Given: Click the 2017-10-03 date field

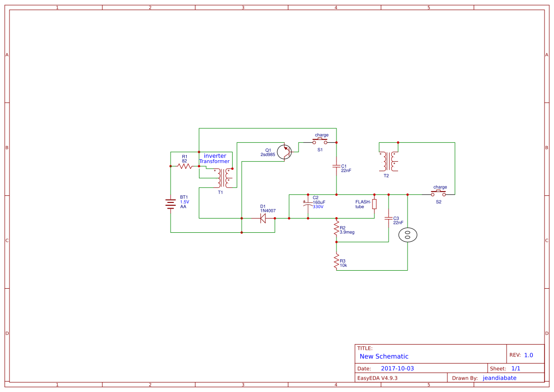Looking at the screenshot, I should point(398,368).
